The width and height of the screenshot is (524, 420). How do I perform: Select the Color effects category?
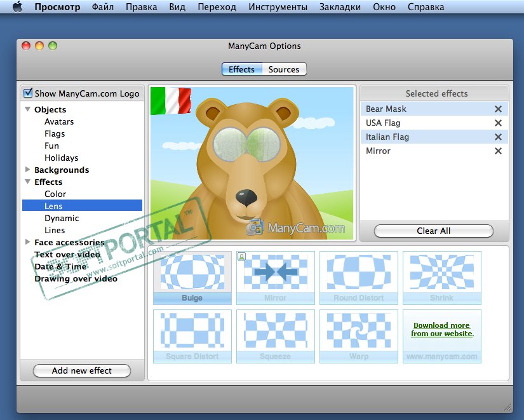coord(55,194)
